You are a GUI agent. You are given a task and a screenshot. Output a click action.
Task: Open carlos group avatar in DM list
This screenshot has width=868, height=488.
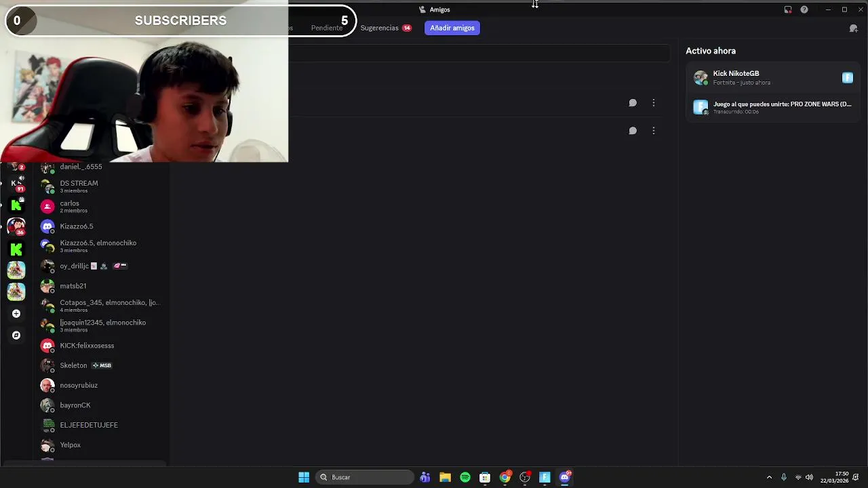(47, 207)
